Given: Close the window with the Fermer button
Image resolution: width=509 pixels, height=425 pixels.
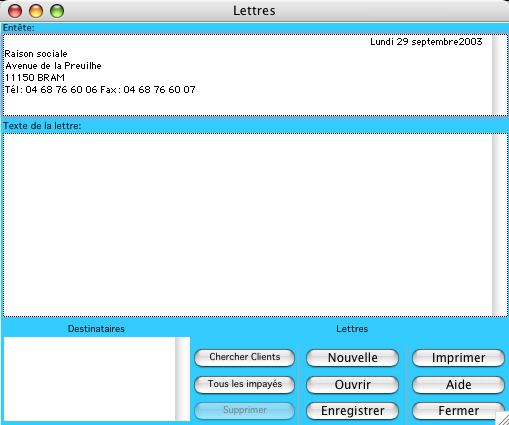Looking at the screenshot, I should coord(458,411).
